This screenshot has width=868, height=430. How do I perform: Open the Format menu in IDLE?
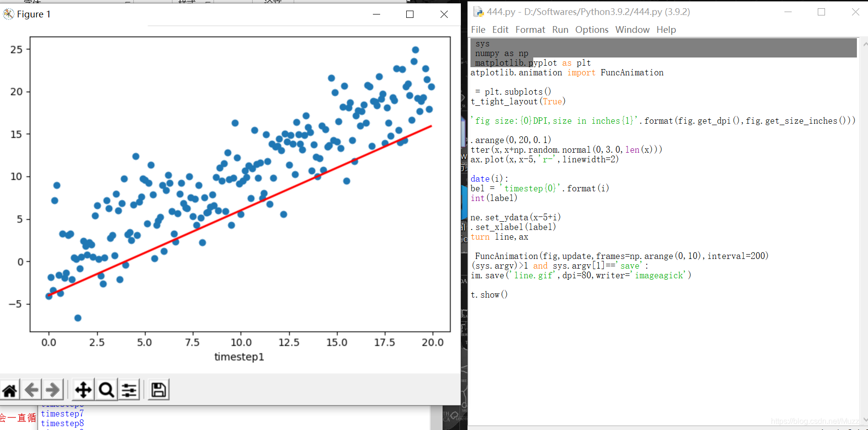click(x=530, y=29)
